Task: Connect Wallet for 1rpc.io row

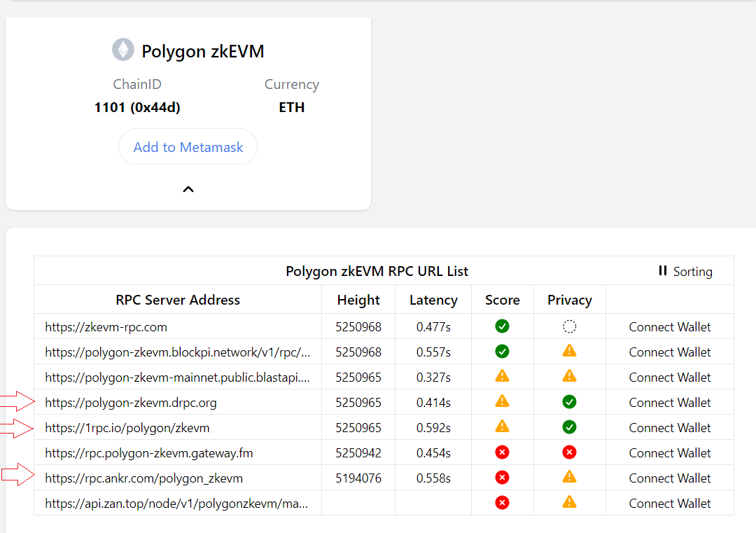Action: coord(669,428)
